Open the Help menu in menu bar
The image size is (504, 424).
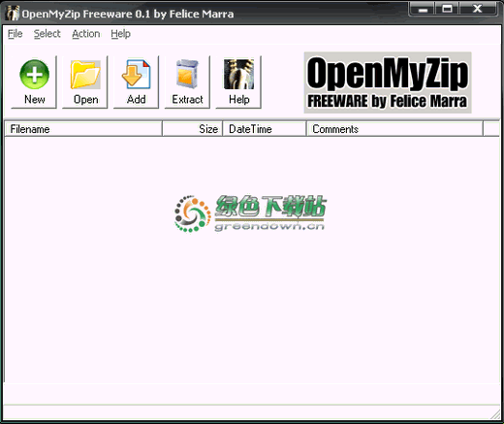(x=120, y=34)
